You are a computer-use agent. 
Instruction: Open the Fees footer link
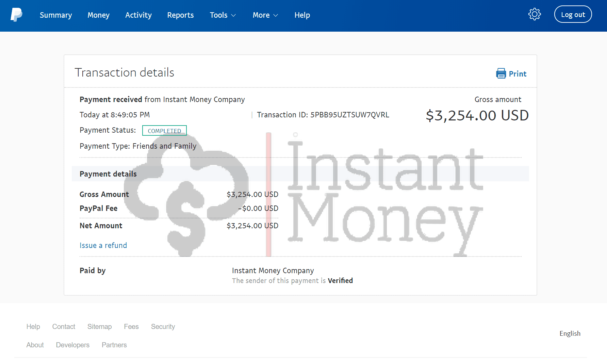[x=131, y=327]
